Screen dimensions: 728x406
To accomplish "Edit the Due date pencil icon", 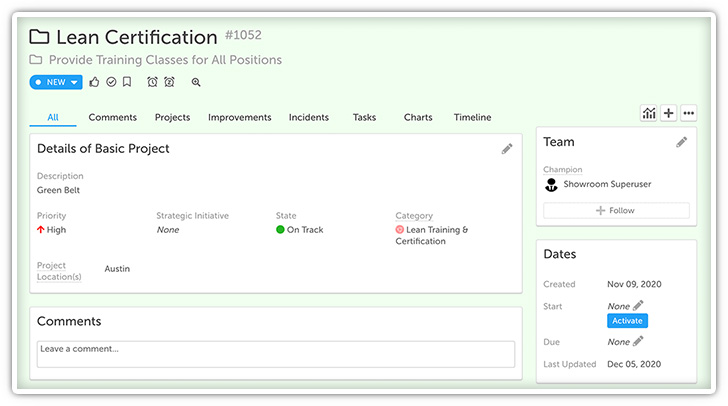I will [x=638, y=341].
